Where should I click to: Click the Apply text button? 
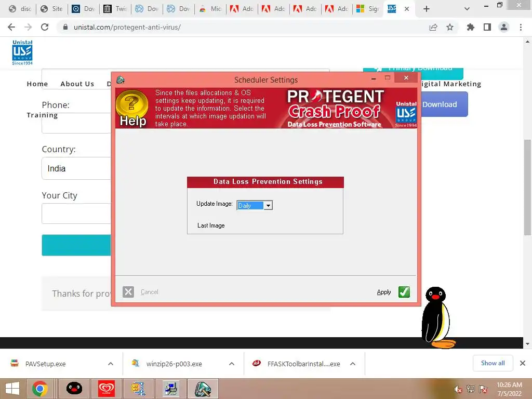pyautogui.click(x=384, y=292)
